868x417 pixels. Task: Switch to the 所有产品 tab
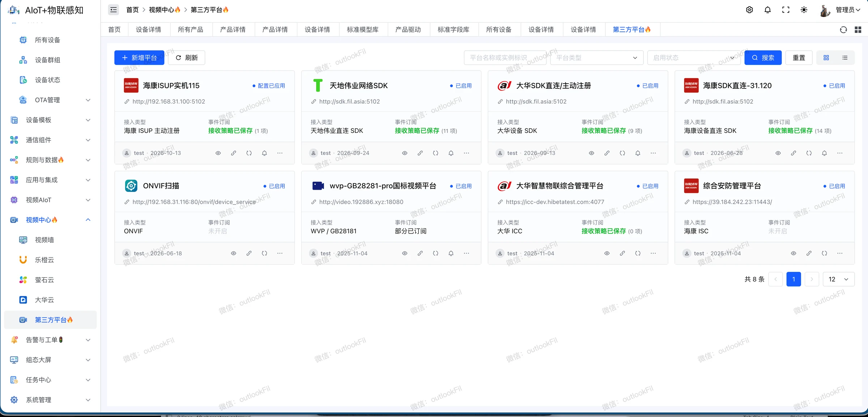pos(191,30)
